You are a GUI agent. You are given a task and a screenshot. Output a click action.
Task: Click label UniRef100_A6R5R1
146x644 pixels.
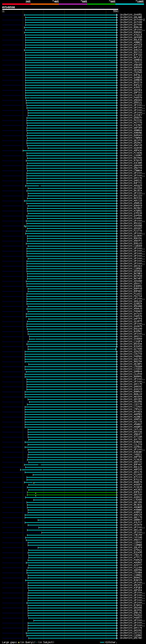click(x=131, y=414)
